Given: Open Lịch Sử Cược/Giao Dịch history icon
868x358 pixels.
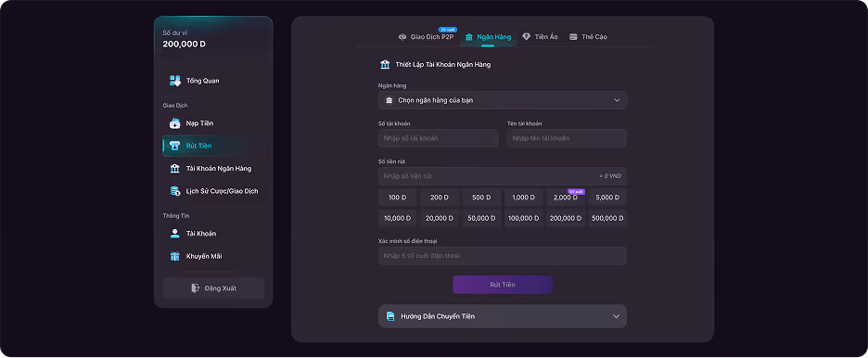Looking at the screenshot, I should pos(175,191).
